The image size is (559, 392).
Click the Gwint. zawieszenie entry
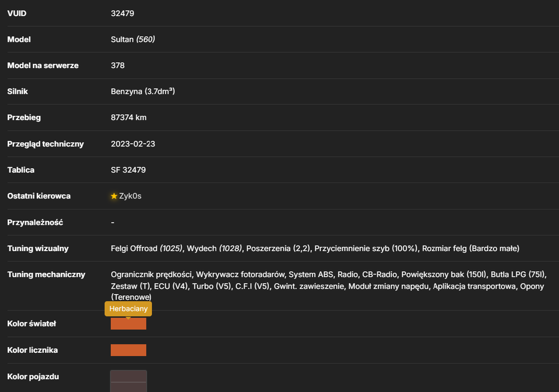pyautogui.click(x=309, y=286)
